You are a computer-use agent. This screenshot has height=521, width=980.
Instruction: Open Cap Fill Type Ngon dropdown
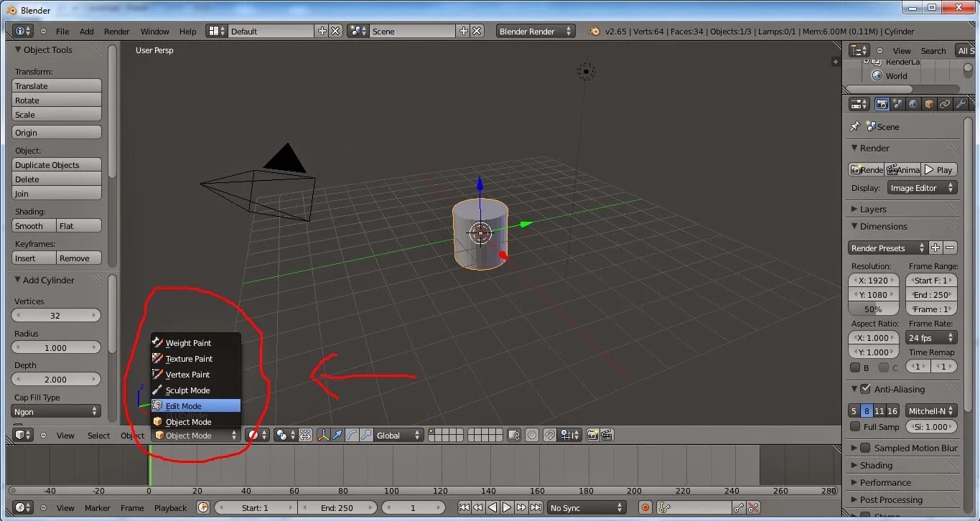coord(57,411)
